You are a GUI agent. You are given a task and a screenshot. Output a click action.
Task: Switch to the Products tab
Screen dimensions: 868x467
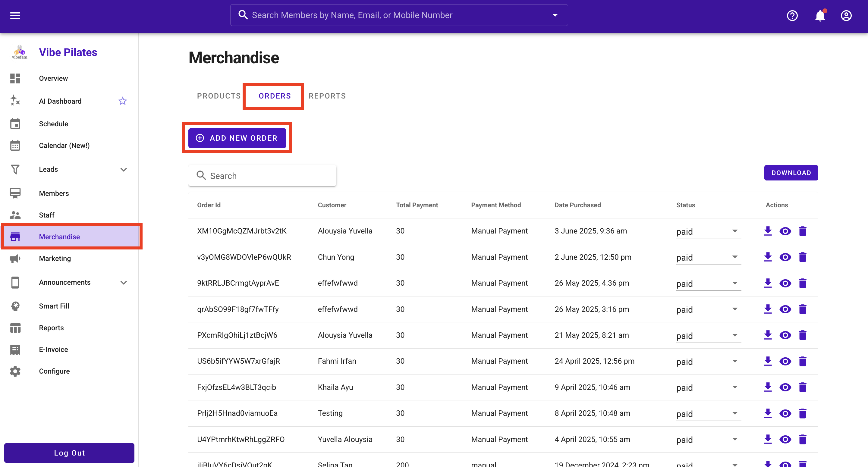(219, 96)
